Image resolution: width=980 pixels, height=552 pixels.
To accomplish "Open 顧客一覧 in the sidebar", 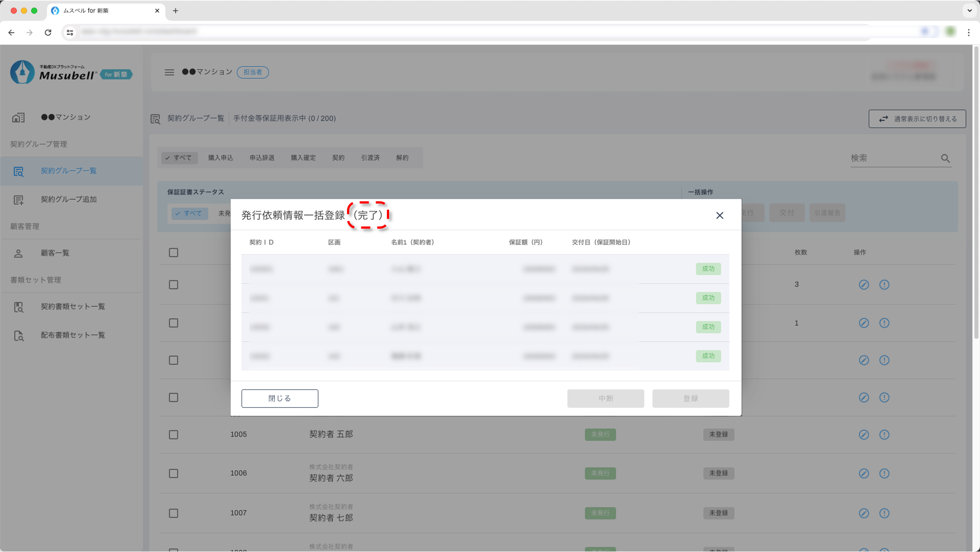I will (55, 253).
